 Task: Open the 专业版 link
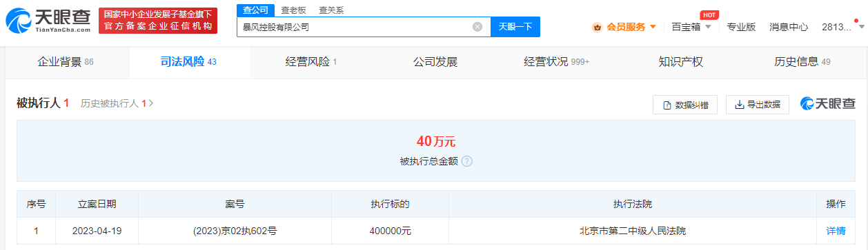742,27
